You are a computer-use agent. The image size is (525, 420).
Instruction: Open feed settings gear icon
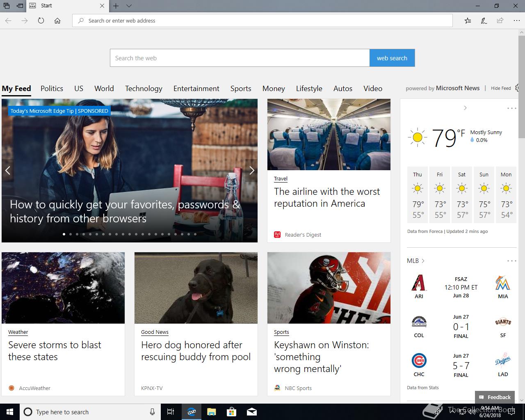tap(518, 88)
